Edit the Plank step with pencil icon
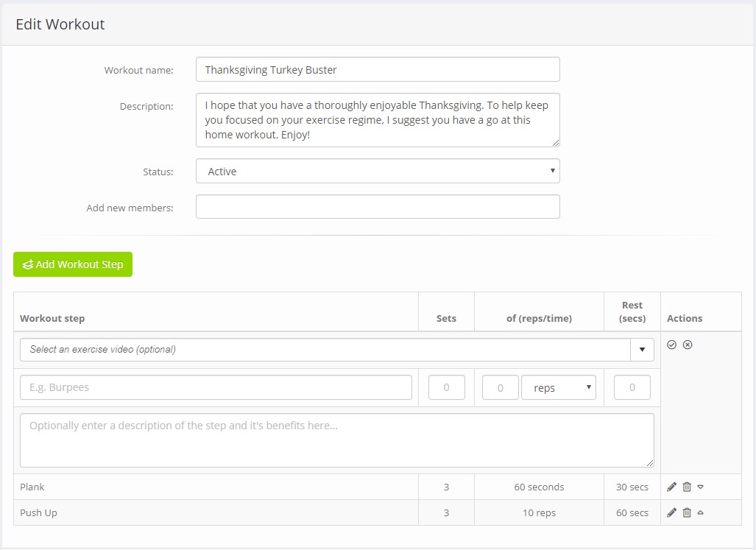This screenshot has height=550, width=756. tap(671, 487)
